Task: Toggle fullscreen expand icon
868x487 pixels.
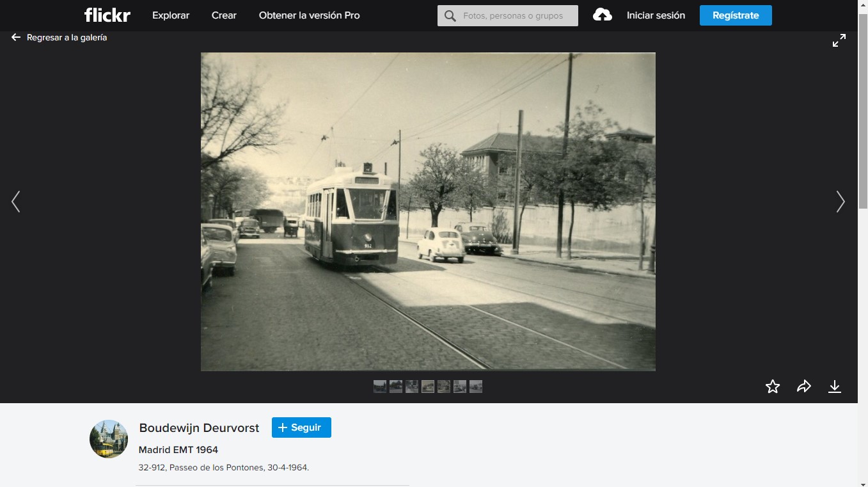Action: [x=839, y=40]
